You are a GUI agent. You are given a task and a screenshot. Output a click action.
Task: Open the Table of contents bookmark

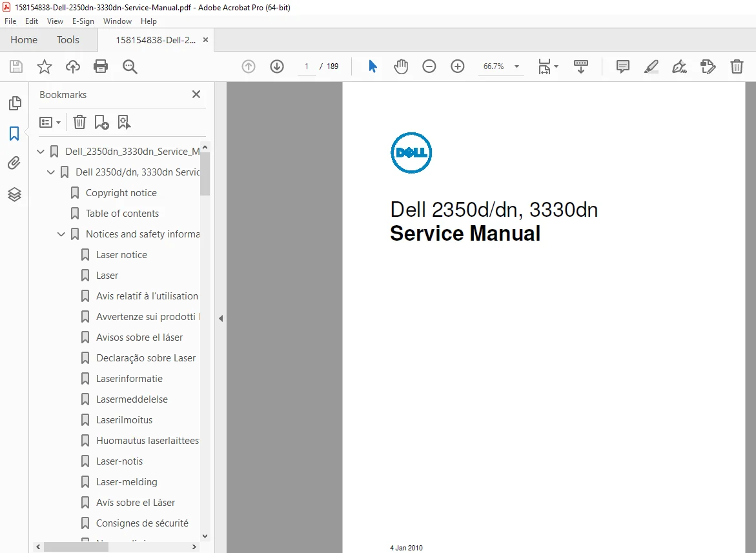coord(122,214)
